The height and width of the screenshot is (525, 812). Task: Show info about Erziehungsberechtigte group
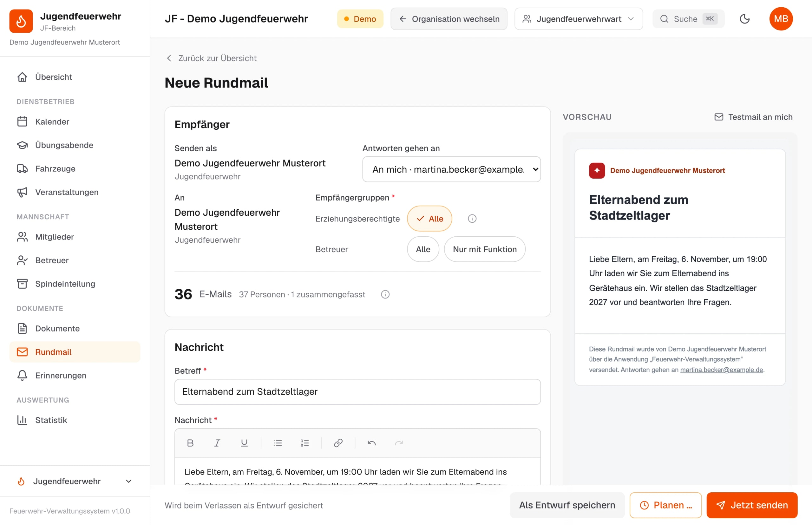coord(472,219)
